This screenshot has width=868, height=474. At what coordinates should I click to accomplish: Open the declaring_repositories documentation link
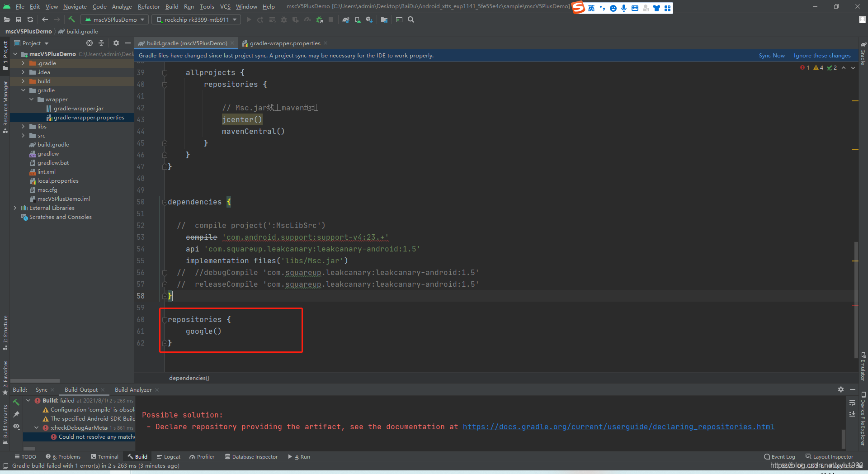[x=618, y=427]
